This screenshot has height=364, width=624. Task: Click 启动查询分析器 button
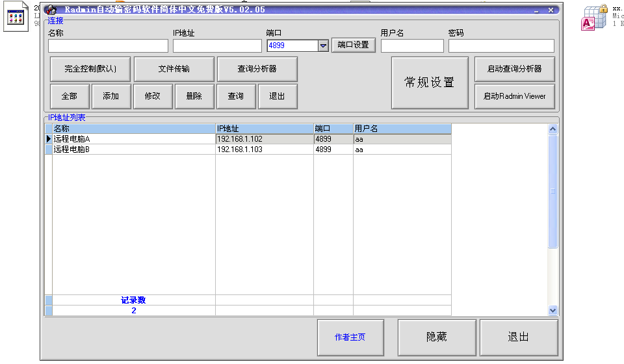[515, 69]
